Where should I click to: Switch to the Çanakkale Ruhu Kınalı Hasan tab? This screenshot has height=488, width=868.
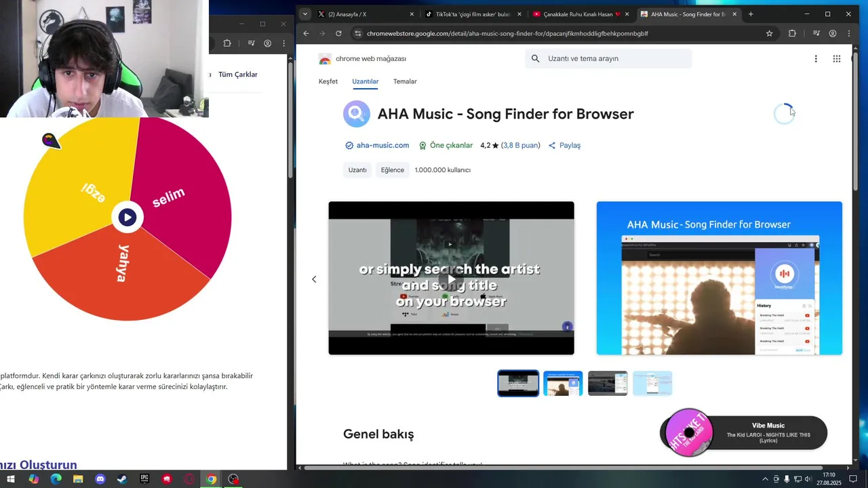580,14
